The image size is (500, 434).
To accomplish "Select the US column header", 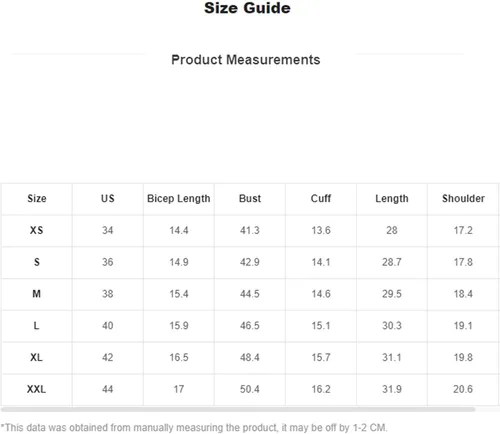I will click(x=108, y=199).
